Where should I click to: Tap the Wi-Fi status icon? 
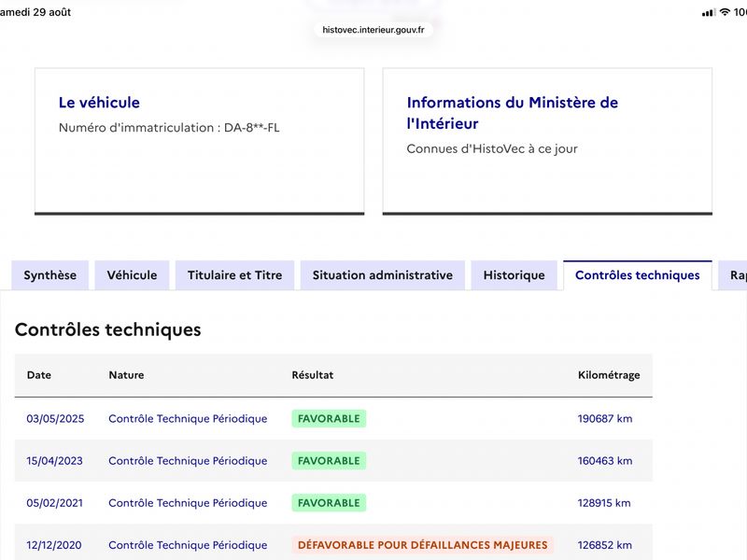[x=725, y=12]
